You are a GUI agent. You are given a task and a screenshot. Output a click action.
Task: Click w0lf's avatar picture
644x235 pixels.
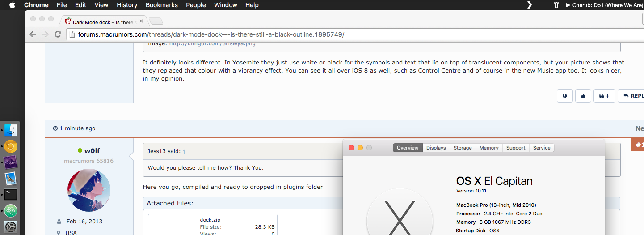tap(89, 190)
